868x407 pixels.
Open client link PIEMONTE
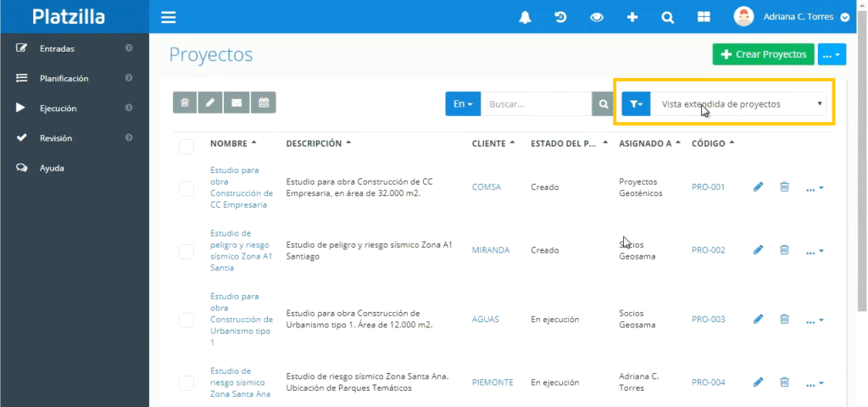(492, 382)
